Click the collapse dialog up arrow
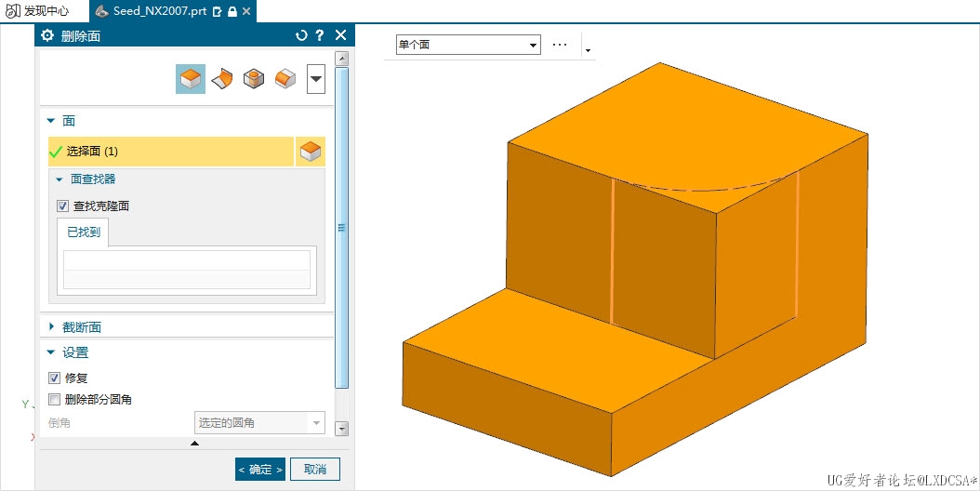The width and height of the screenshot is (980, 491). pyautogui.click(x=194, y=443)
